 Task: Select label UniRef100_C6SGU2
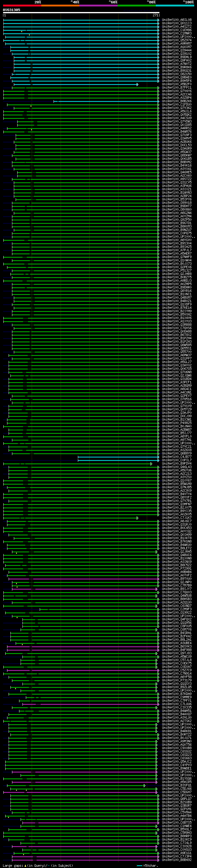click(x=176, y=751)
